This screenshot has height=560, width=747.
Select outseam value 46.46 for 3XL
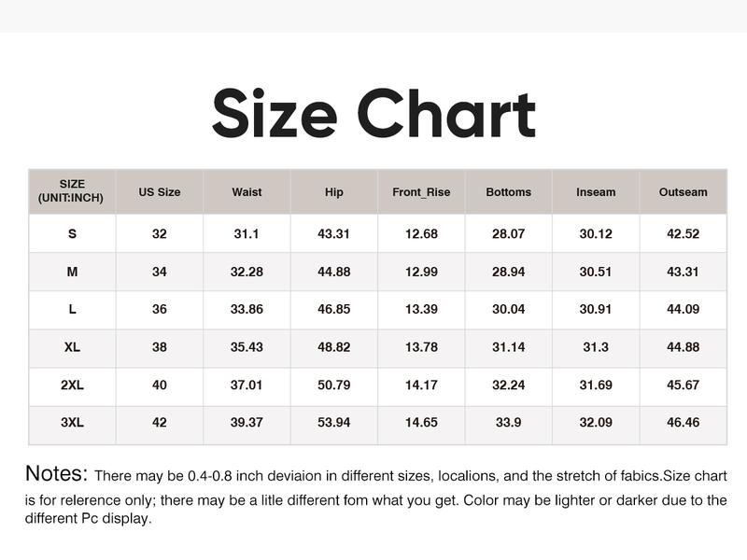click(683, 423)
